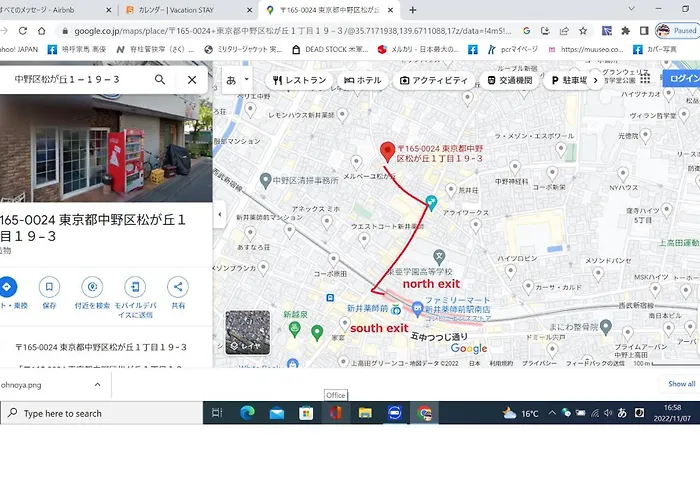This screenshot has width=700, height=500.
Task: Switch to the Airbnb messages tab
Action: pyautogui.click(x=54, y=9)
